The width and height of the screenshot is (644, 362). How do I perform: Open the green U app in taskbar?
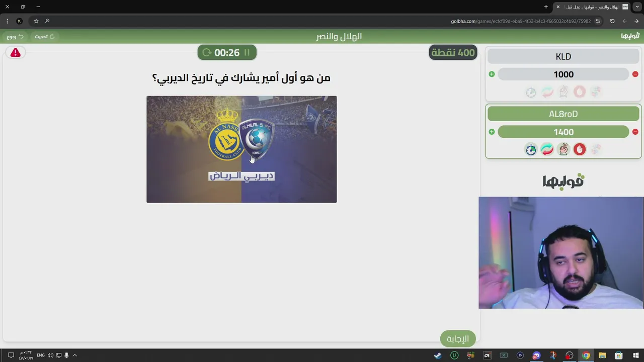click(454, 355)
